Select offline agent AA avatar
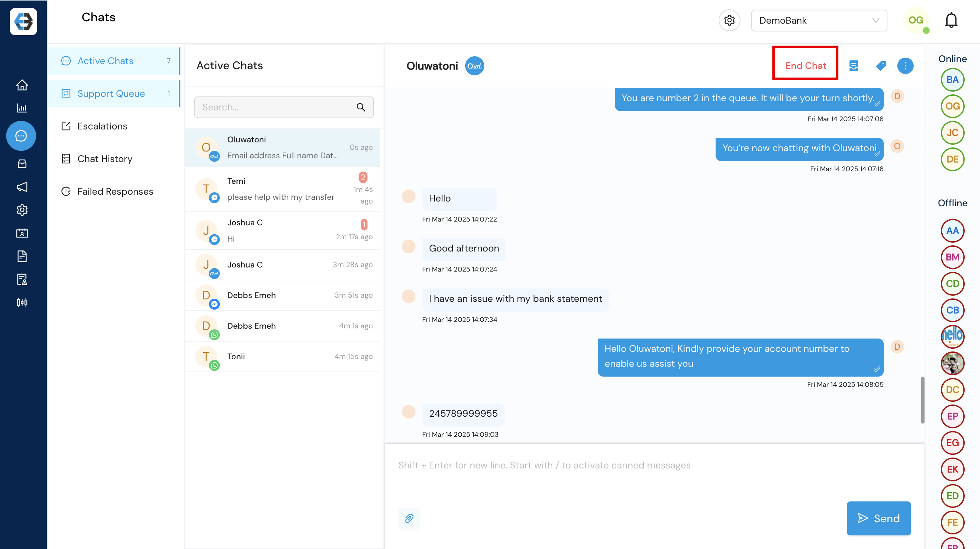 pyautogui.click(x=952, y=230)
